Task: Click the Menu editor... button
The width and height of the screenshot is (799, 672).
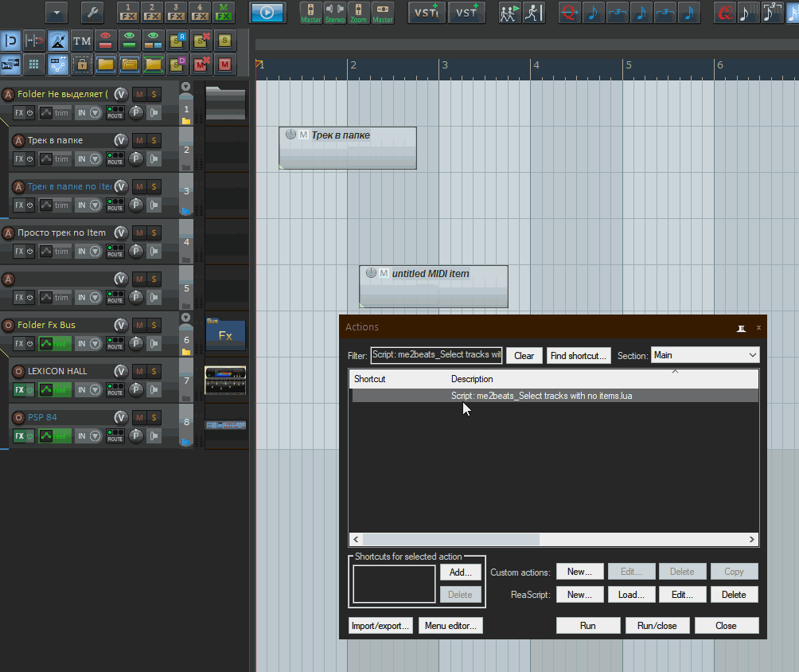Action: (450, 626)
